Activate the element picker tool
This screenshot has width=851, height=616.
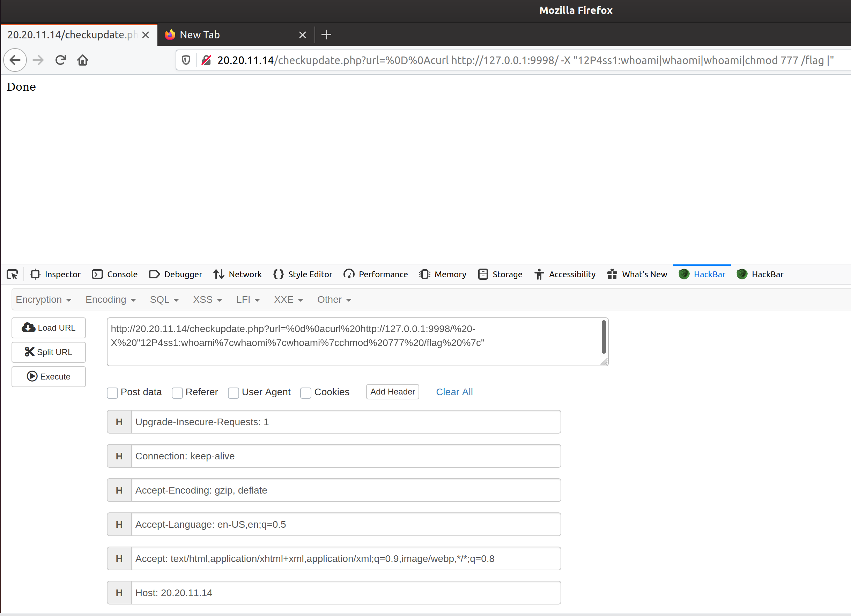pyautogui.click(x=12, y=275)
